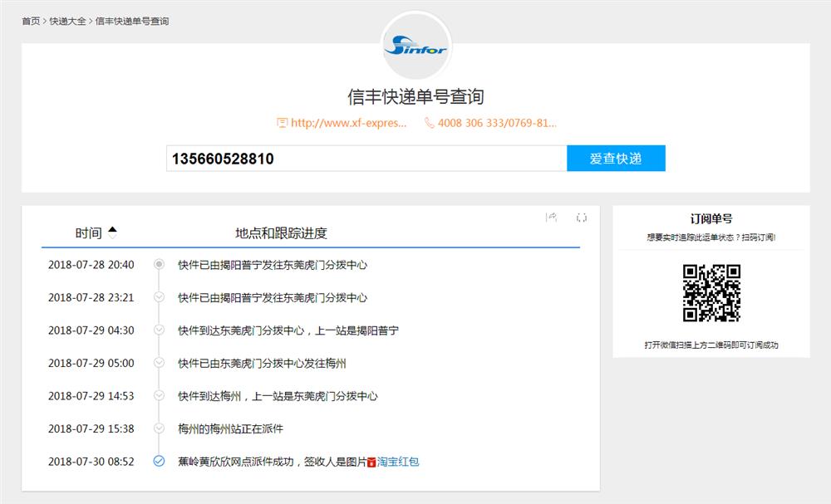The width and height of the screenshot is (831, 504).
Task: Toggle time sort arrow next to 时间
Action: click(x=112, y=232)
